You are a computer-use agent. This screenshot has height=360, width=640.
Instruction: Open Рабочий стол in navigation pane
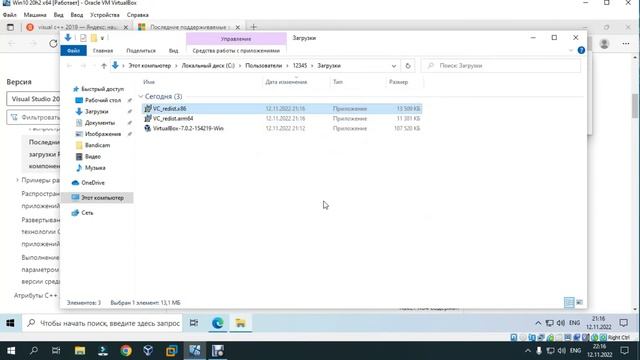coord(103,100)
